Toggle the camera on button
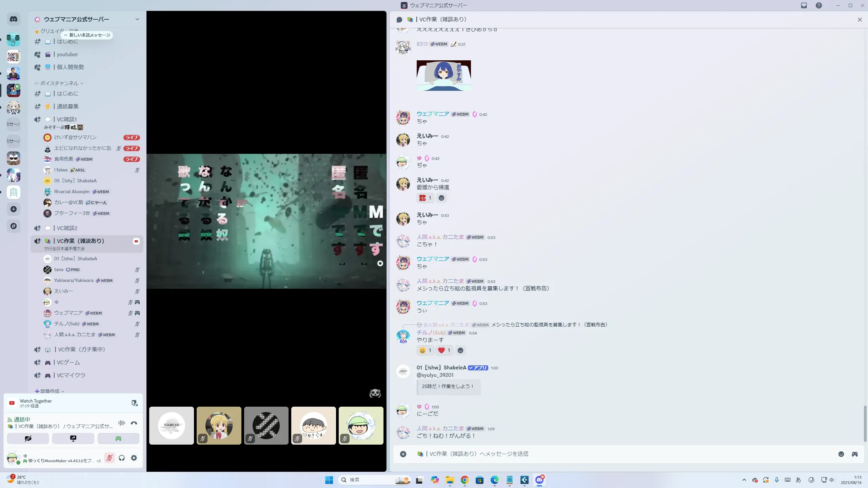This screenshot has height=488, width=868. (28, 439)
